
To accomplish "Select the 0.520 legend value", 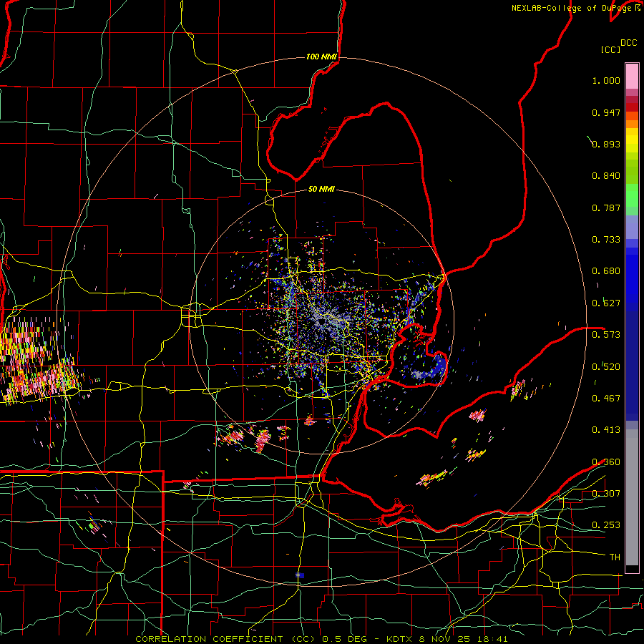I will (x=606, y=366).
